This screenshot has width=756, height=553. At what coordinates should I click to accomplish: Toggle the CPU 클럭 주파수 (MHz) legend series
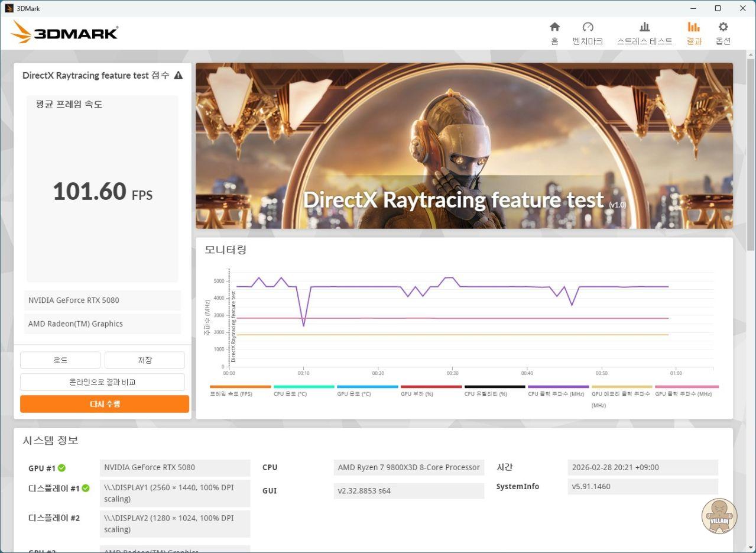(556, 394)
